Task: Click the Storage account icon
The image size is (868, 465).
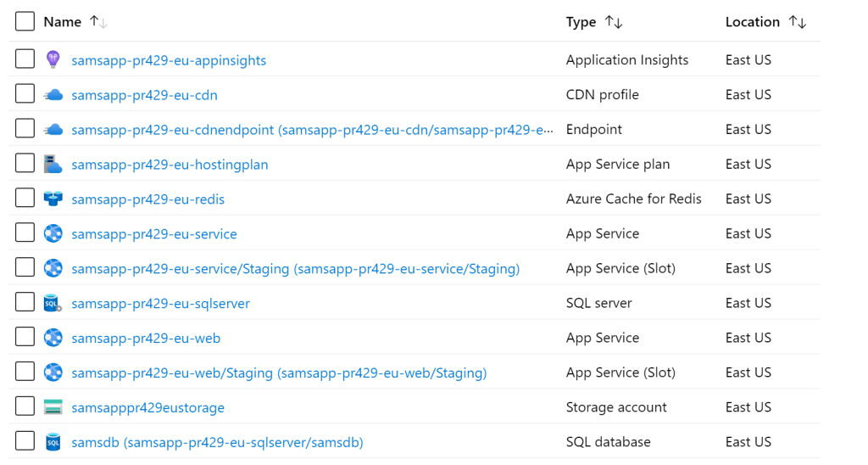Action: tap(53, 407)
